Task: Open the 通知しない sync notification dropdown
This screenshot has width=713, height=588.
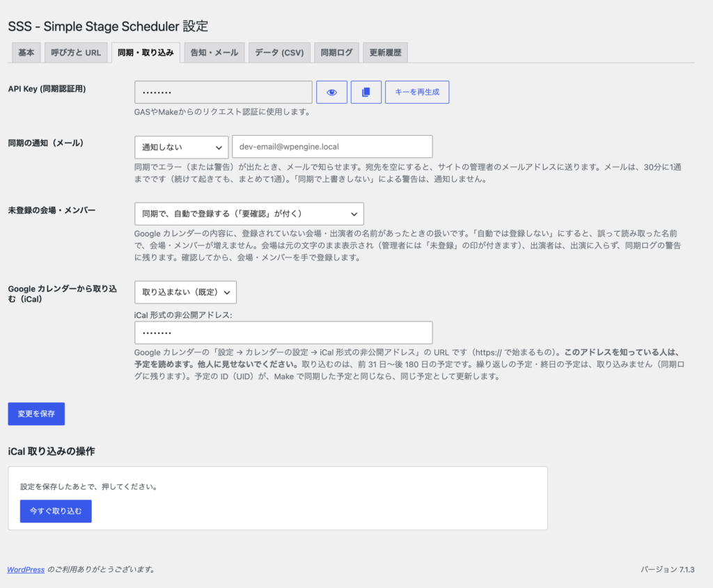Action: [182, 148]
